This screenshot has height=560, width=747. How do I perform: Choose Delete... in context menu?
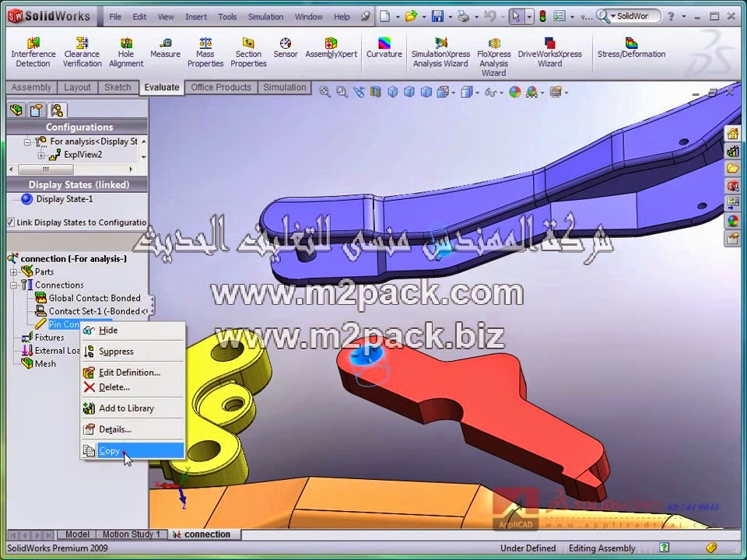(x=133, y=387)
